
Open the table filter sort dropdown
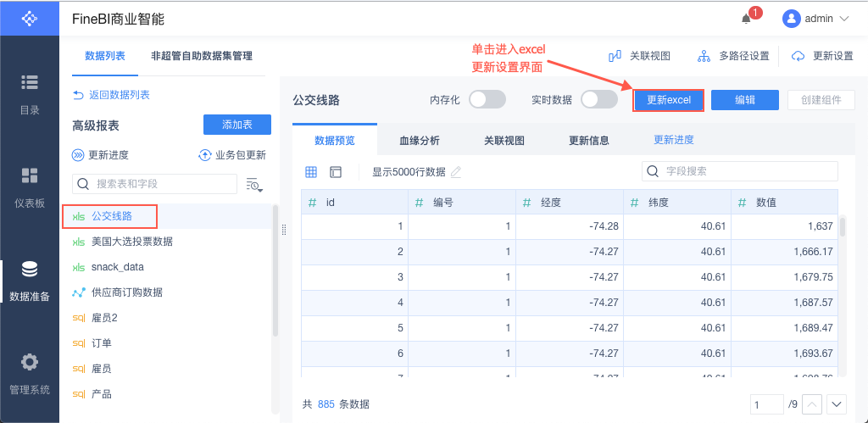254,184
